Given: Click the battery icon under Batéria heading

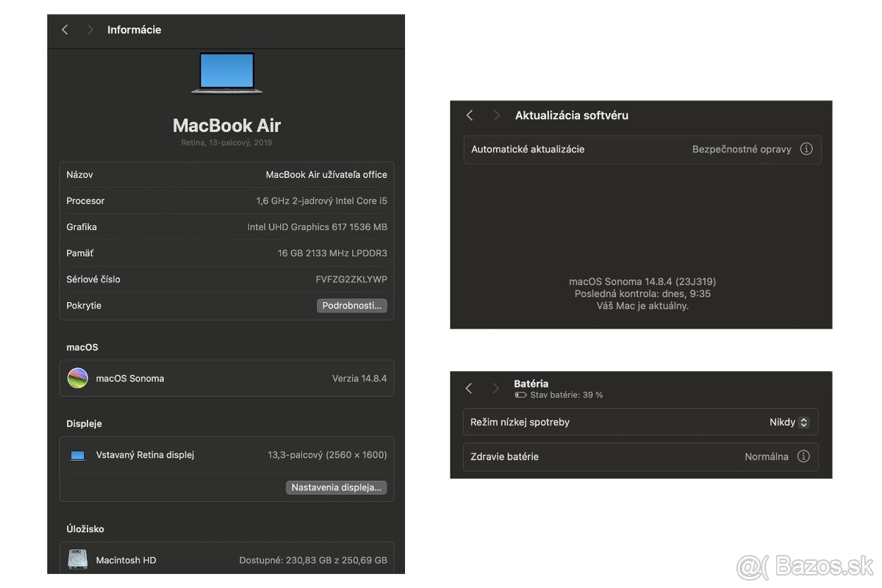Looking at the screenshot, I should [x=520, y=395].
